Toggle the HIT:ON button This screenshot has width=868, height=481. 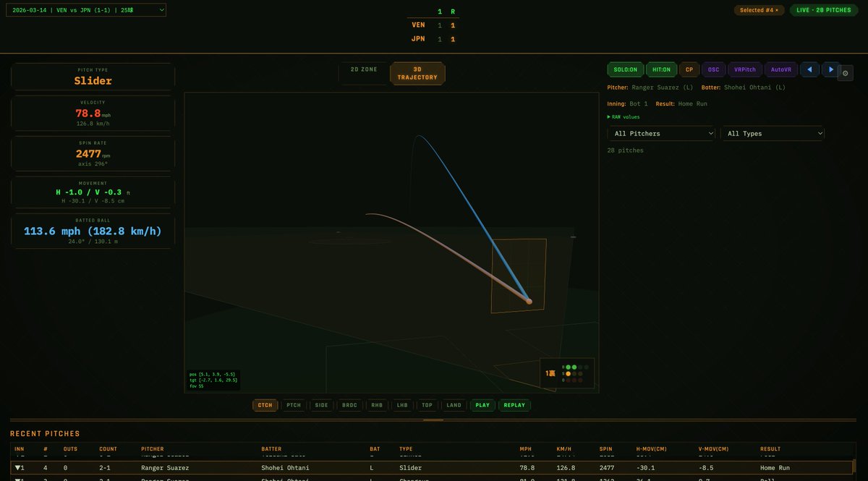(x=661, y=69)
